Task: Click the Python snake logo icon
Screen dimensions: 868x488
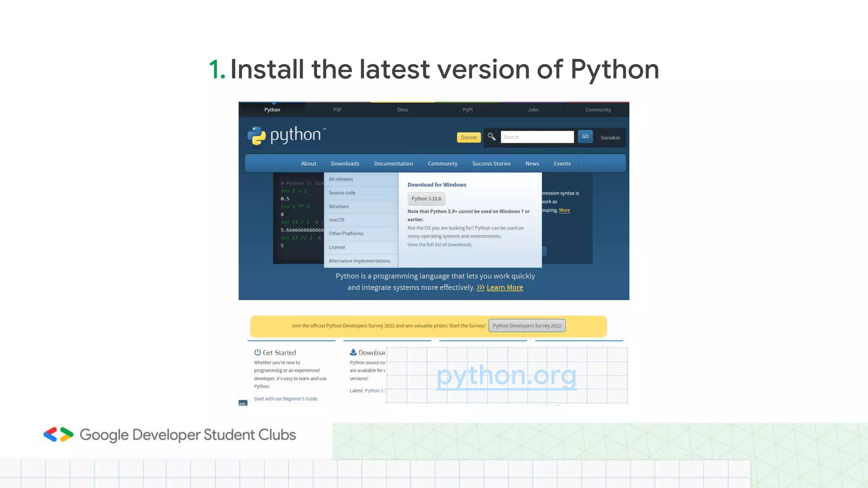Action: tap(256, 136)
